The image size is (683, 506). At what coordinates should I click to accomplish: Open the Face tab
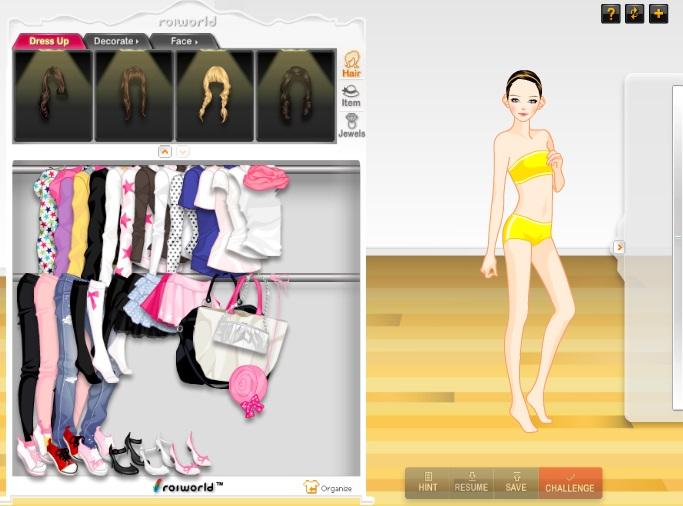[x=183, y=41]
